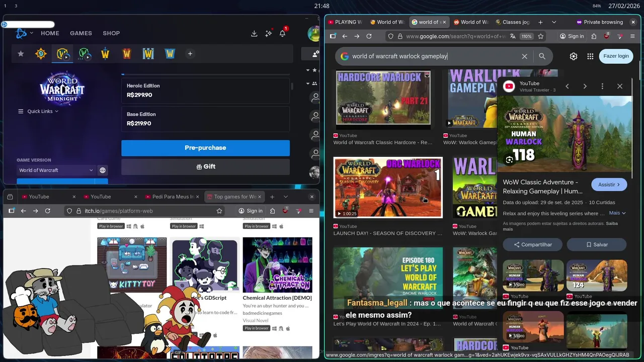
Task: Click the Assistir button
Action: click(x=609, y=185)
